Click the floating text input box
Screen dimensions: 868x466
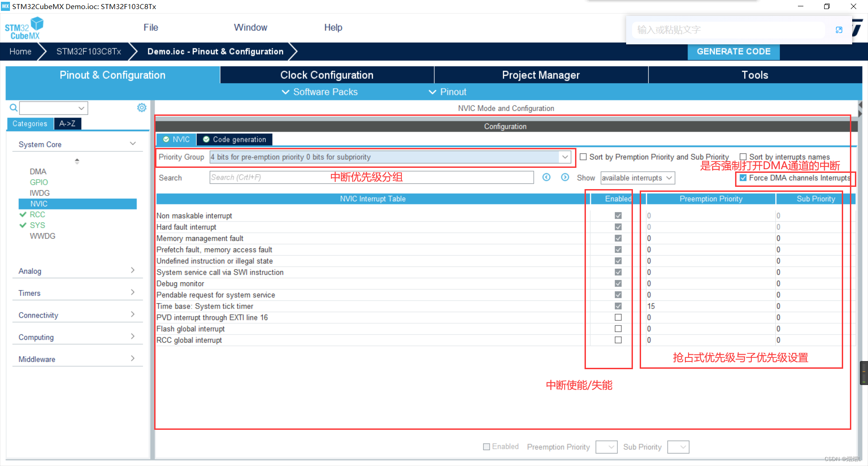click(x=728, y=30)
